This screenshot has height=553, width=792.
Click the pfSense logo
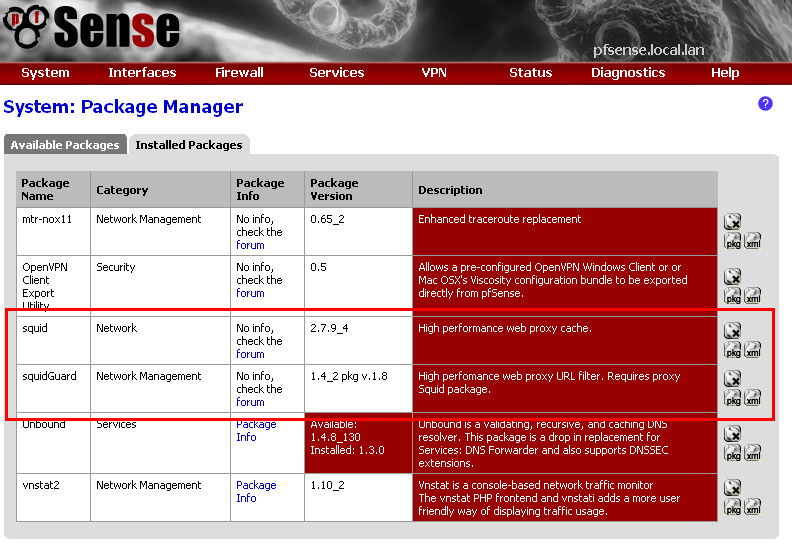click(x=91, y=27)
